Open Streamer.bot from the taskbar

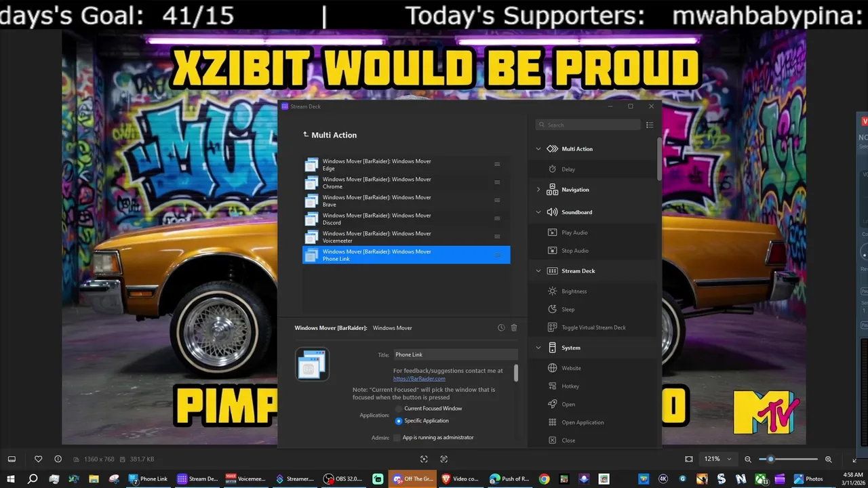tap(295, 479)
